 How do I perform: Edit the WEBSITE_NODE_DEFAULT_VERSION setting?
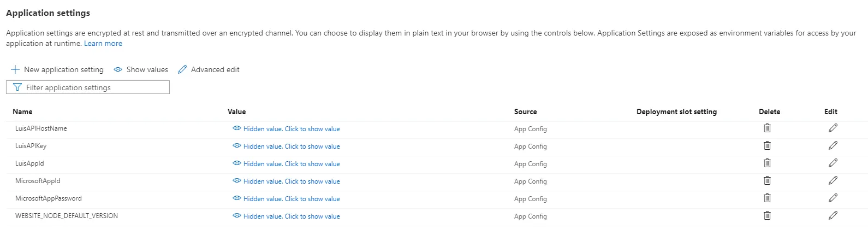pos(833,216)
